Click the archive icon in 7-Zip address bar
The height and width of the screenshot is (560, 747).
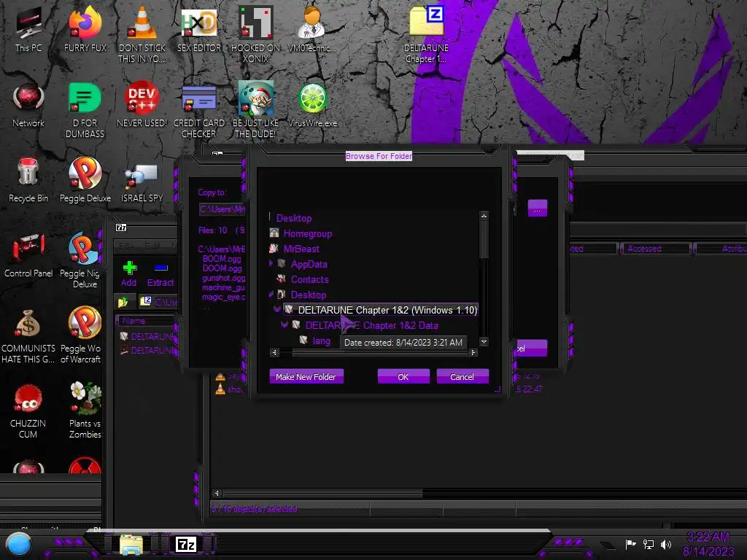145,301
